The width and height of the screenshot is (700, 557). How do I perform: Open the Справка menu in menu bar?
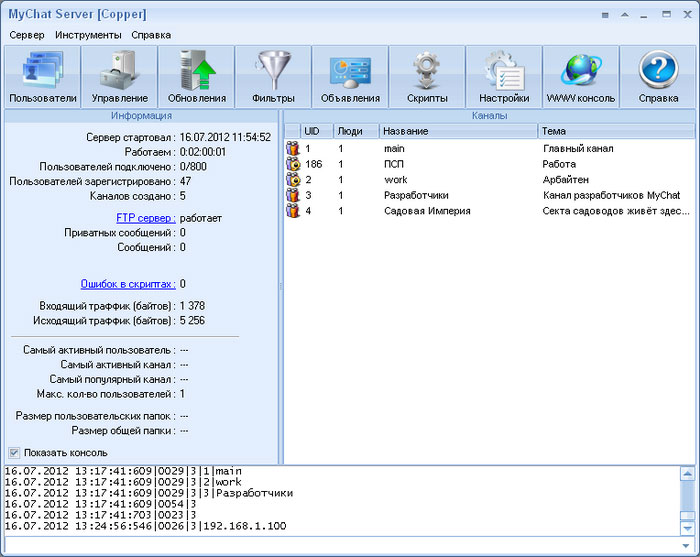(x=151, y=35)
